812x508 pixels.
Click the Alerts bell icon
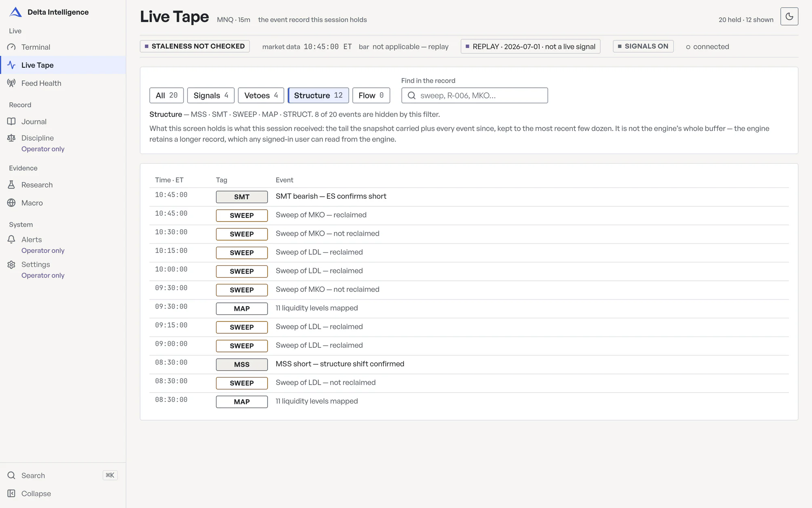[x=11, y=240]
